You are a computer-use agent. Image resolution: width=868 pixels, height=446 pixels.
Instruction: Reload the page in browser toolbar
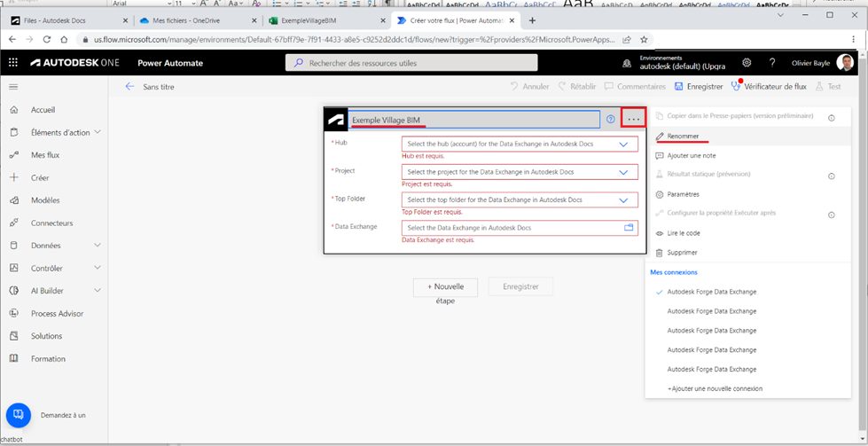coord(47,40)
